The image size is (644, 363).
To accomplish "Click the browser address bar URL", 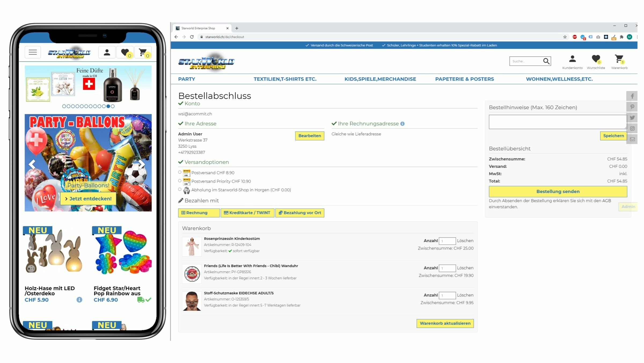I will click(x=225, y=37).
